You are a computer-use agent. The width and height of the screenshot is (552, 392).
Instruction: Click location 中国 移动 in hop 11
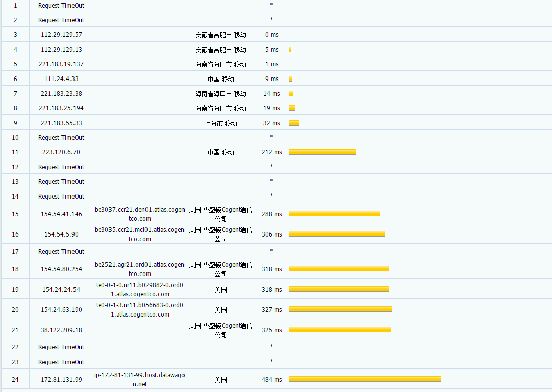[x=220, y=152]
